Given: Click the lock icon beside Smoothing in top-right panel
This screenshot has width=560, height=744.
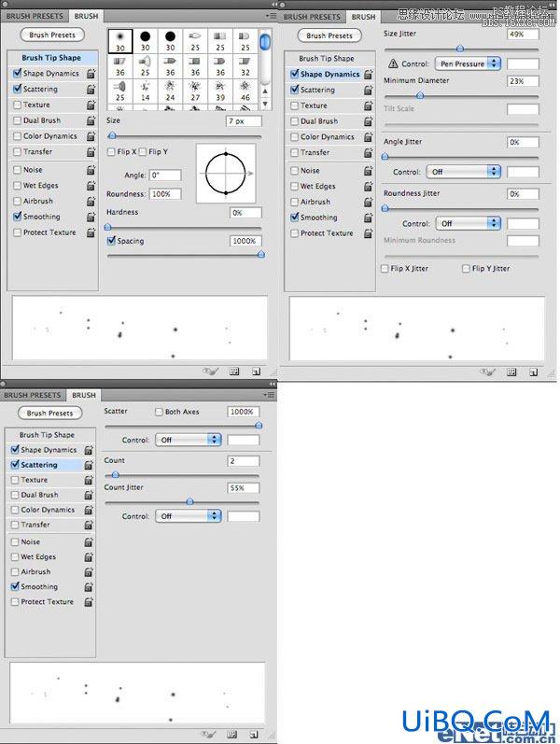Looking at the screenshot, I should 369,218.
